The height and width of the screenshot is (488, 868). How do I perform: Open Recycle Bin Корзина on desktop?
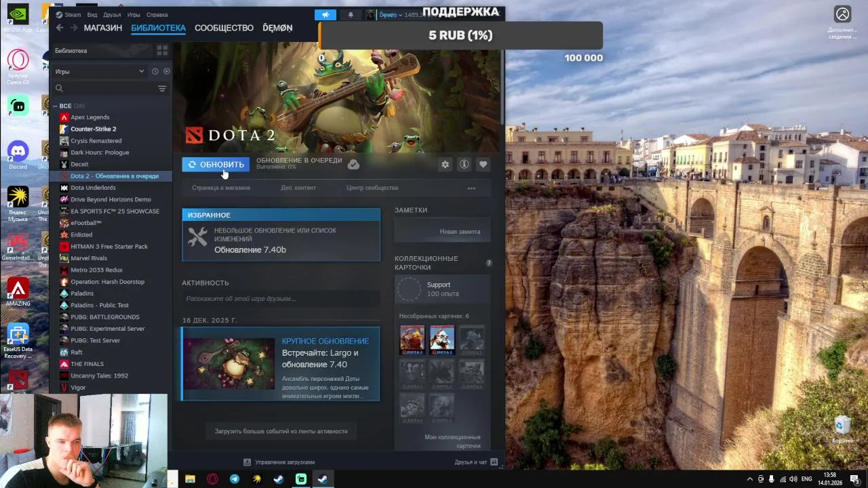click(x=842, y=428)
